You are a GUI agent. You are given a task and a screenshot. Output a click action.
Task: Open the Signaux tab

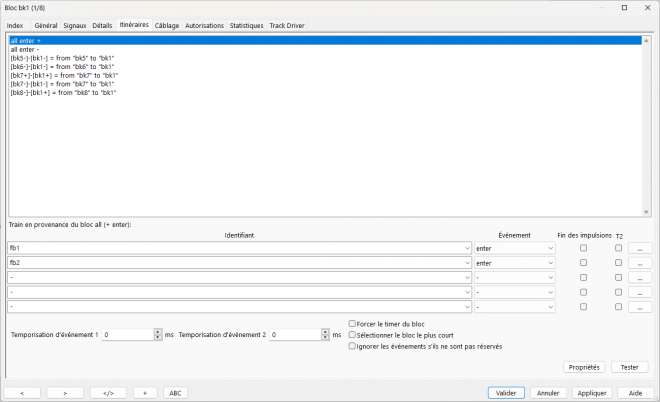(x=75, y=26)
